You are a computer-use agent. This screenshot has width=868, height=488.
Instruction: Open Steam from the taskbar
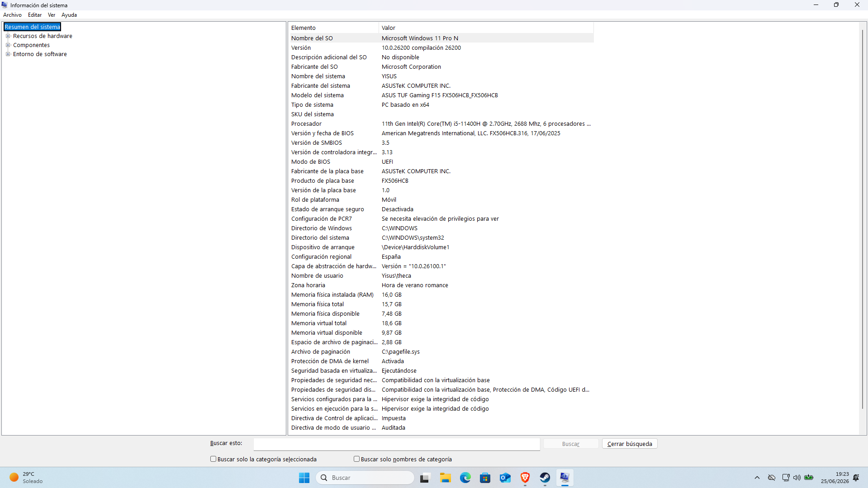[545, 478]
